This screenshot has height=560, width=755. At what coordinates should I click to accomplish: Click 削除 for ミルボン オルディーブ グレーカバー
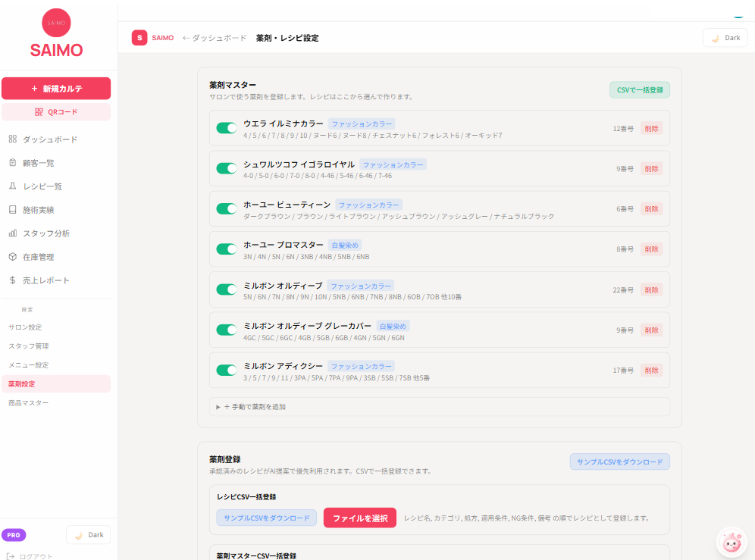pos(651,330)
